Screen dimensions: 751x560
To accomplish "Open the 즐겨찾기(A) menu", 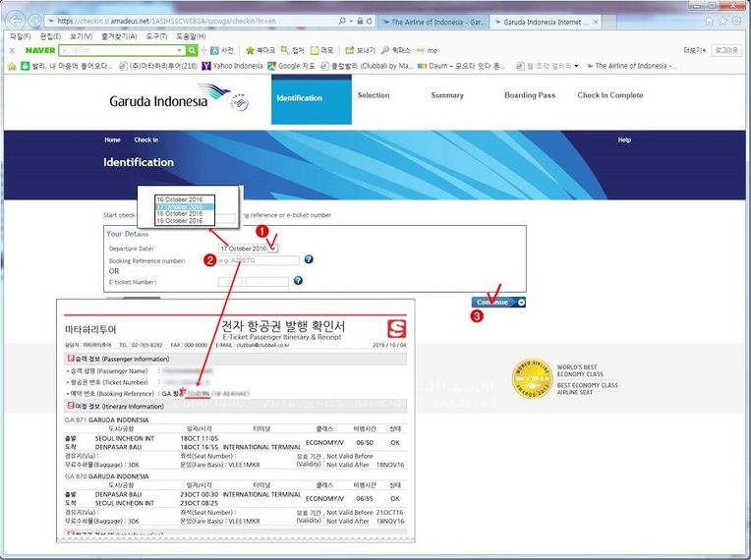I will [x=119, y=36].
